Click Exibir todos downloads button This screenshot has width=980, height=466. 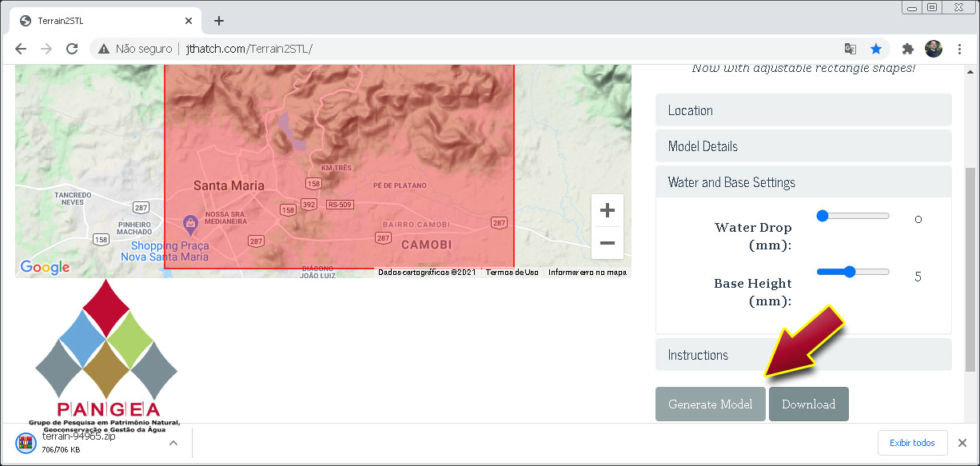pyautogui.click(x=912, y=443)
